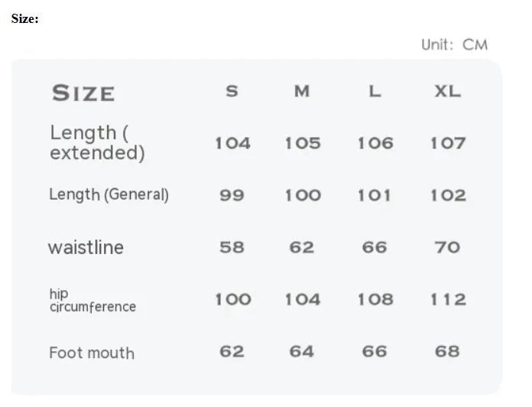Click the SIZE header in the table

pos(83,93)
